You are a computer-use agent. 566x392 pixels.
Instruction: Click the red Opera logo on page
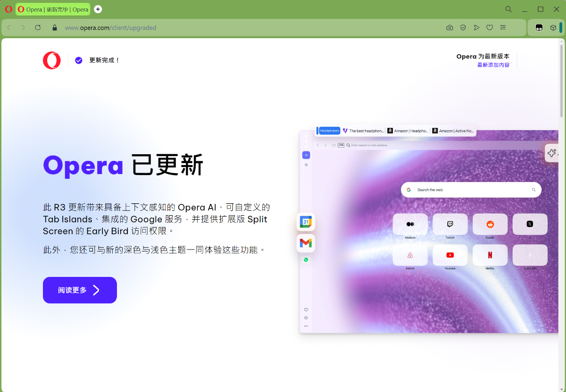52,60
